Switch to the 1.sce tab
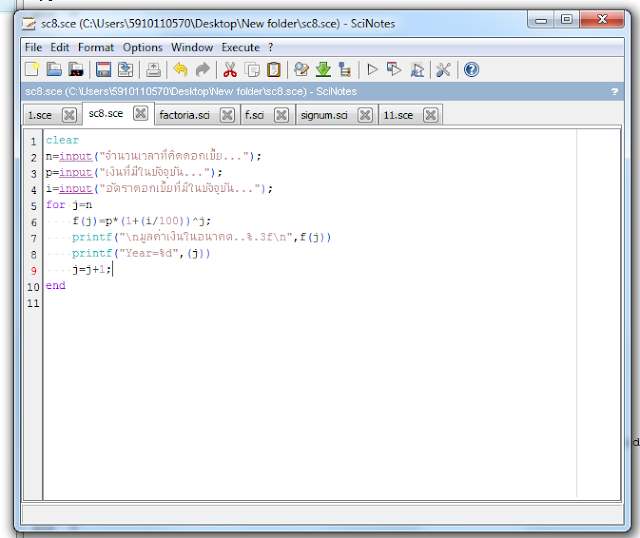Viewport: 640px width, 538px height. coord(40,115)
